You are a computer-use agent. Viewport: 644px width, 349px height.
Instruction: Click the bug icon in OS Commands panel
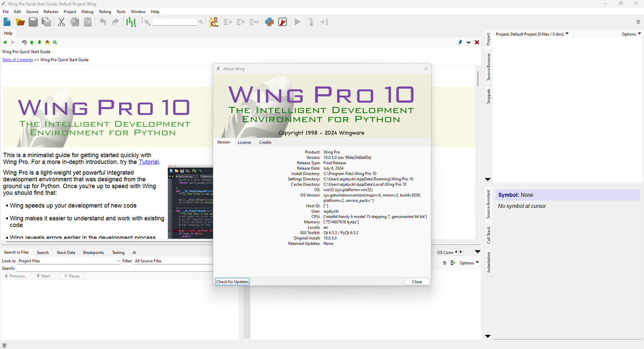[444, 263]
